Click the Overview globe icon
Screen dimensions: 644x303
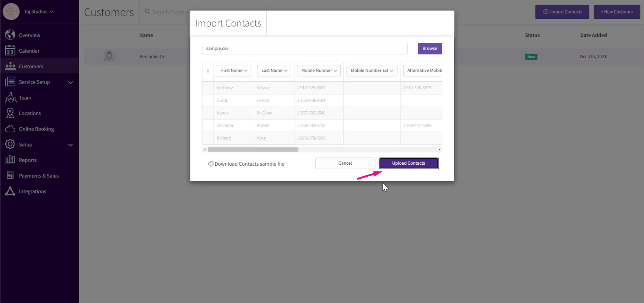(x=10, y=35)
